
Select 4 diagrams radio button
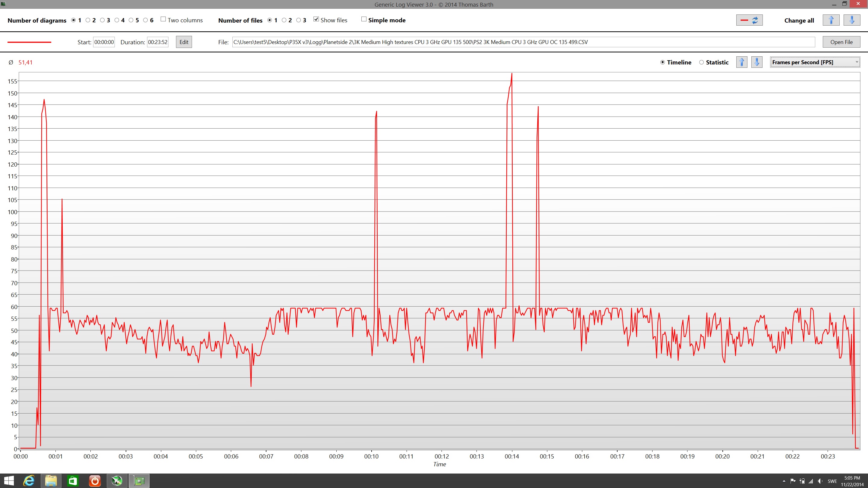(117, 20)
